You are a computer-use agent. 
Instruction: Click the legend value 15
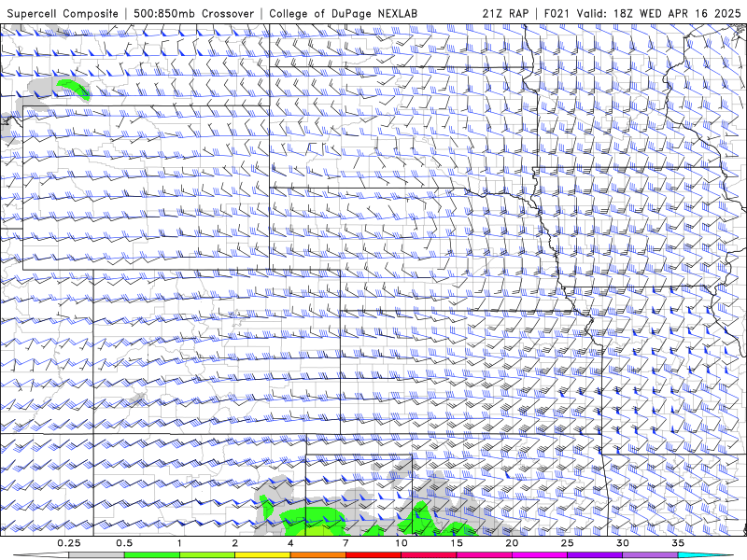tap(457, 543)
